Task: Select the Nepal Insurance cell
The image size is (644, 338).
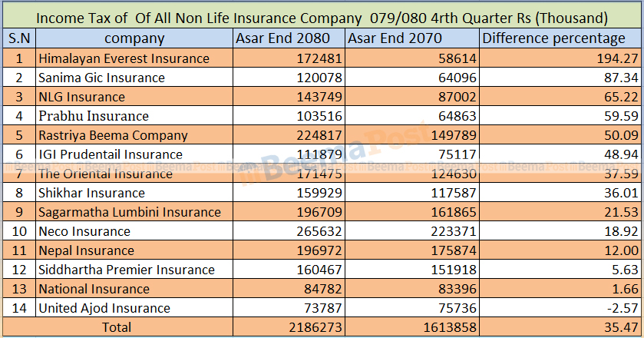Action: 87,250
